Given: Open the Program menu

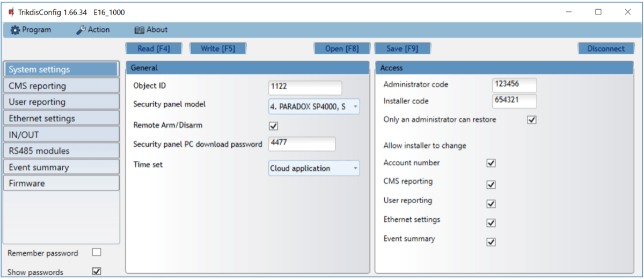Looking at the screenshot, I should [x=31, y=30].
